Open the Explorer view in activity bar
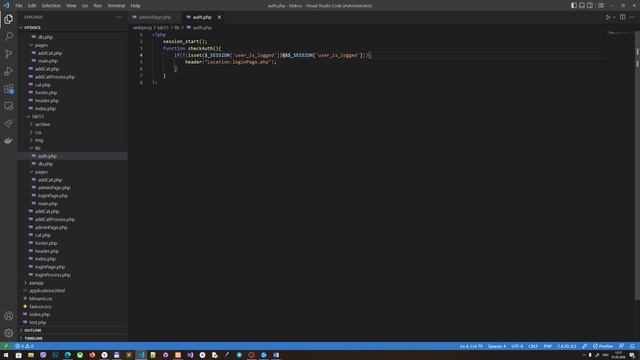This screenshot has height=360, width=640. [9, 19]
